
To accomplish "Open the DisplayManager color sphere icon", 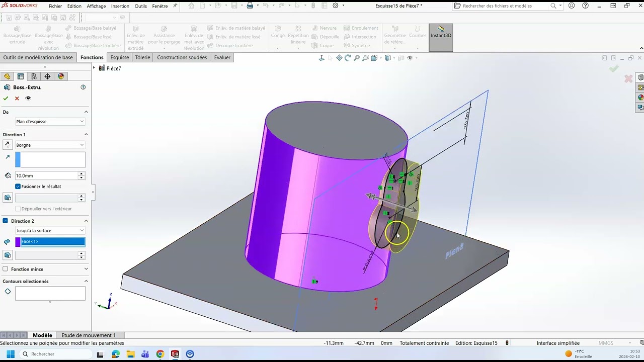I will click(x=61, y=76).
